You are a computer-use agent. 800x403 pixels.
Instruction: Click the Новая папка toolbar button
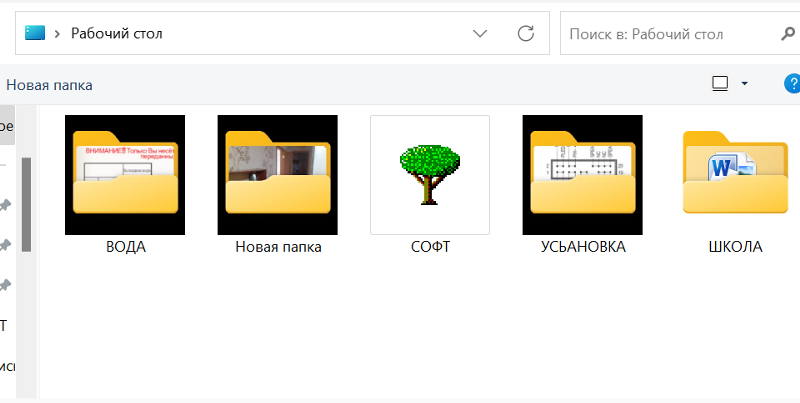click(49, 85)
